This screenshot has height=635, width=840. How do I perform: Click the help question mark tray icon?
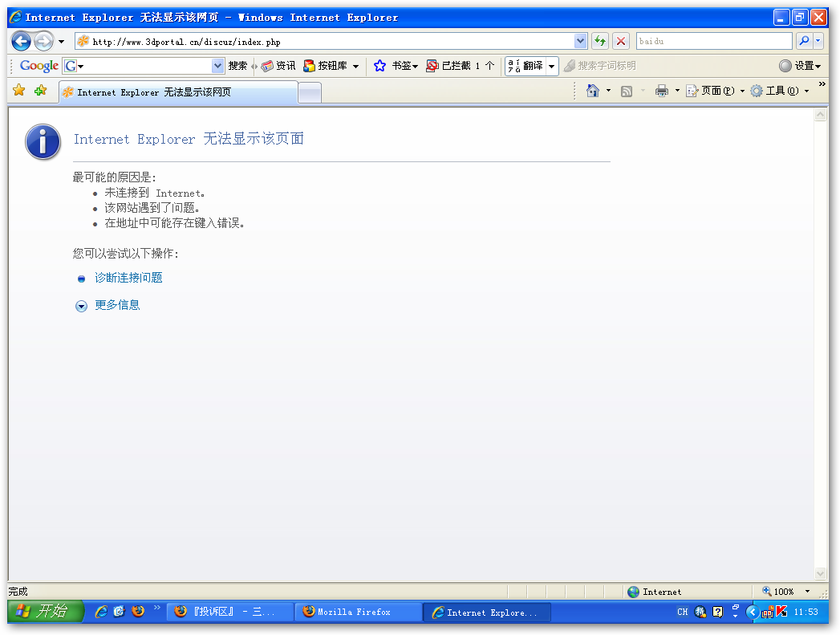pos(718,612)
